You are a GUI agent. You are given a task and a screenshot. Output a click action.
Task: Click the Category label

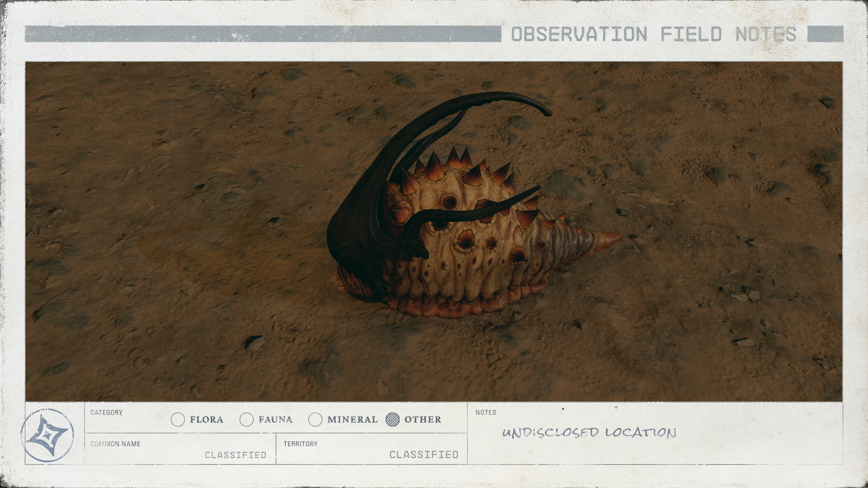pyautogui.click(x=106, y=413)
